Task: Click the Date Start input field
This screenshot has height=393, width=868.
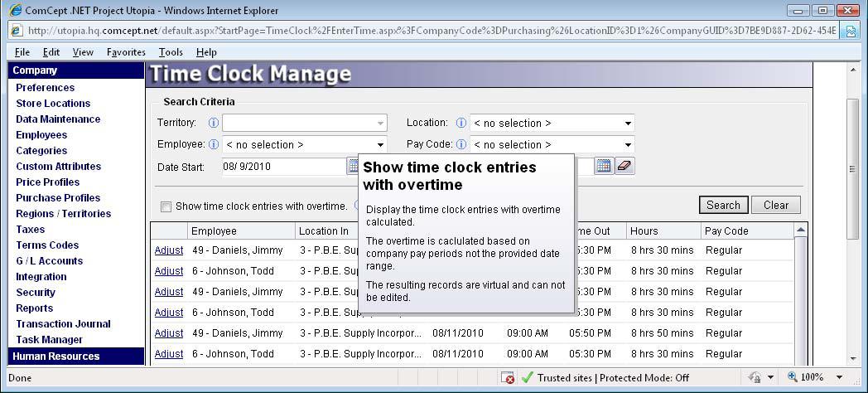Action: pyautogui.click(x=282, y=167)
